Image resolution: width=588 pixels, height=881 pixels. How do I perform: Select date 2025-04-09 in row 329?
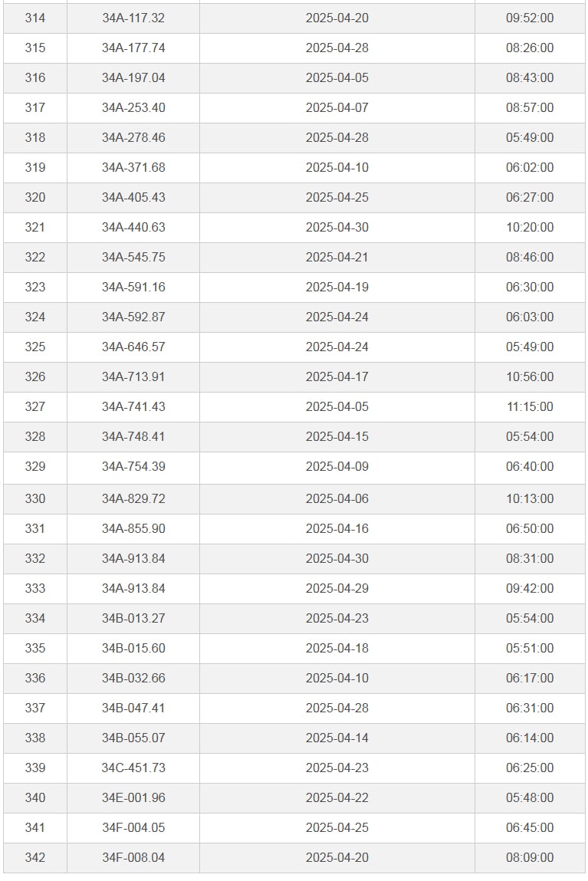coord(337,466)
